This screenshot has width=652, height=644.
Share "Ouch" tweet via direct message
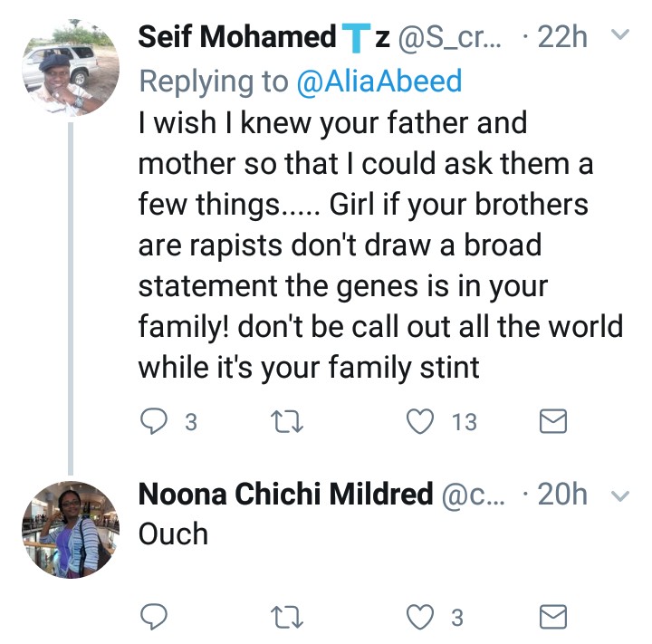[553, 617]
